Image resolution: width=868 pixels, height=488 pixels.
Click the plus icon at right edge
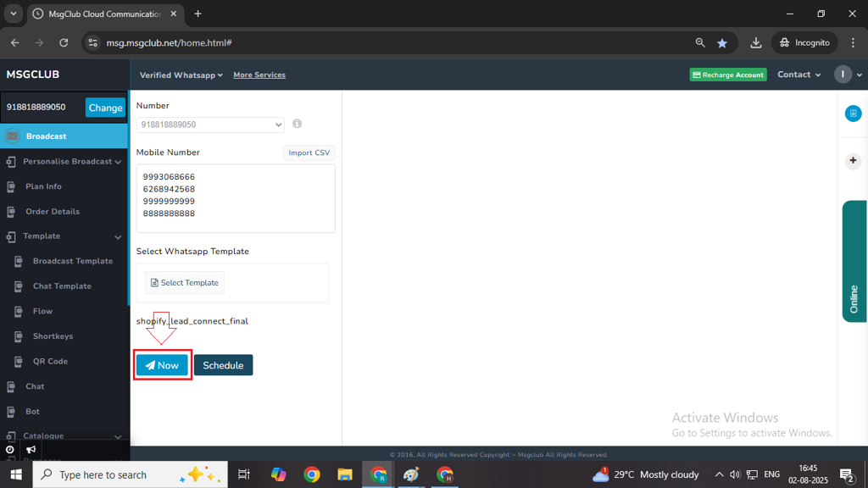coord(853,160)
